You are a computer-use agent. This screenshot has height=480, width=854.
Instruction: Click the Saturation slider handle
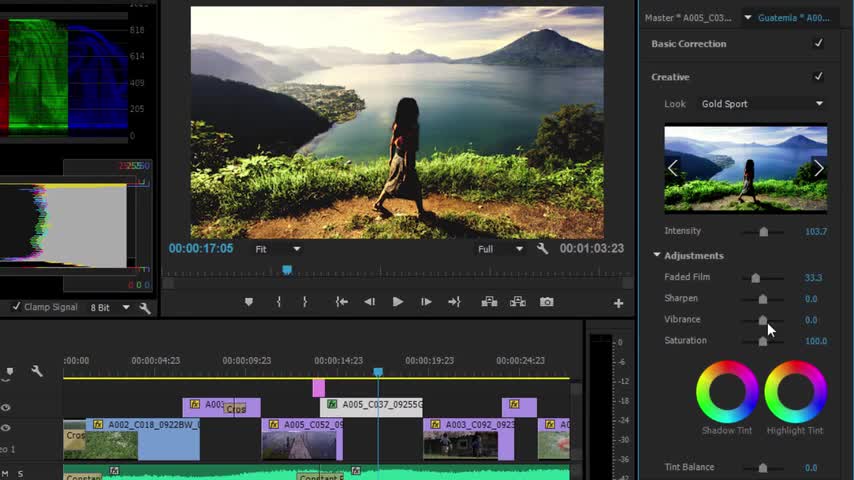762,341
